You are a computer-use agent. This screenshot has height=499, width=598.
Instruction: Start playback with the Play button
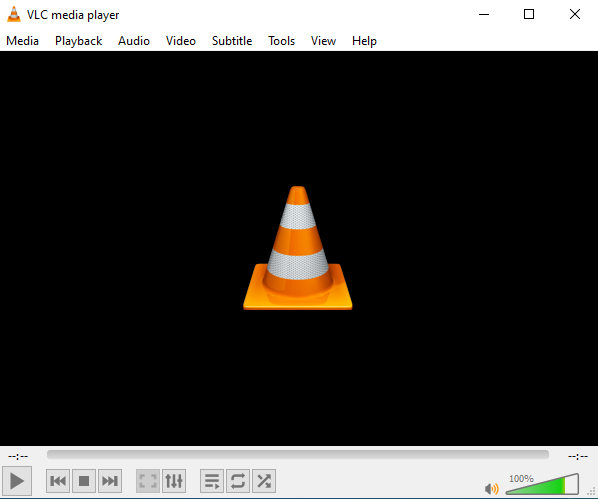pyautogui.click(x=16, y=481)
